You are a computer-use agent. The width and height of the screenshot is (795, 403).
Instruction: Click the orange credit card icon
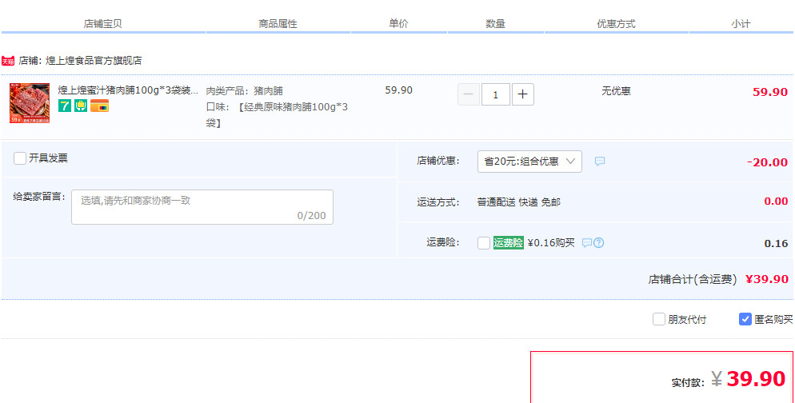click(98, 106)
